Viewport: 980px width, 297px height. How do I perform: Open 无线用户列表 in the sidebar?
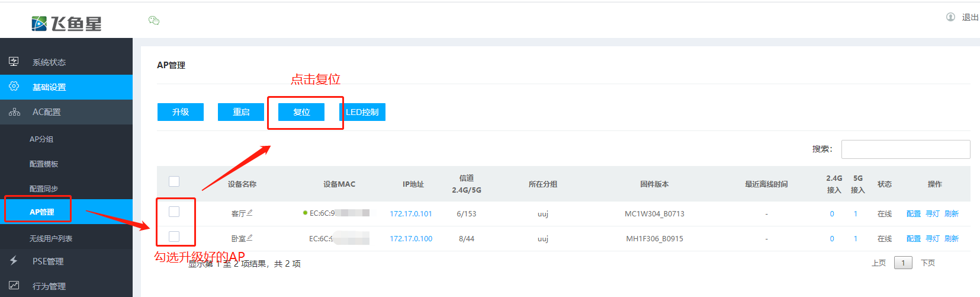pyautogui.click(x=51, y=239)
